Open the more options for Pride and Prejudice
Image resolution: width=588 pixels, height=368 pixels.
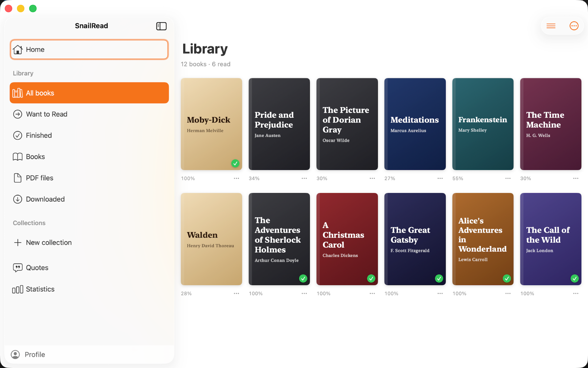tap(304, 178)
